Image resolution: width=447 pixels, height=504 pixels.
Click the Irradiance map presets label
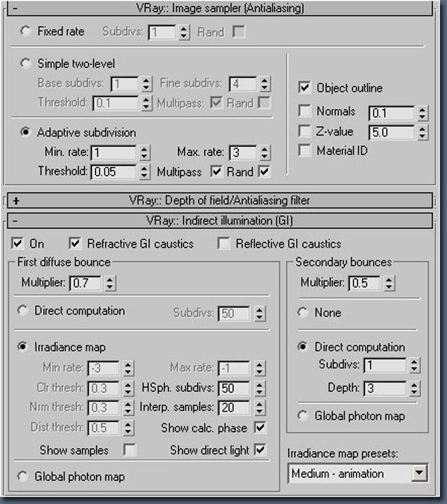(343, 453)
